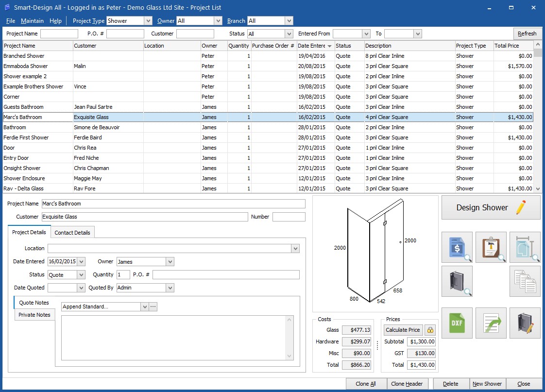Click the document with green arrow icon
The image size is (545, 392).
491,323
